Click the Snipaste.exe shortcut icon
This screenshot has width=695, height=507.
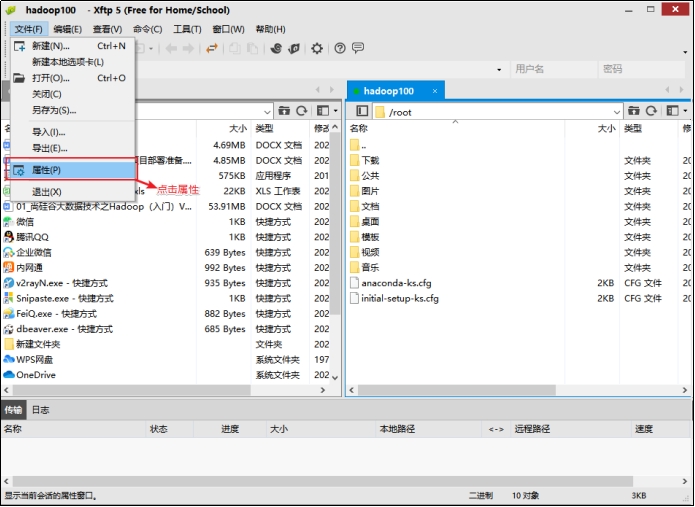(9, 298)
